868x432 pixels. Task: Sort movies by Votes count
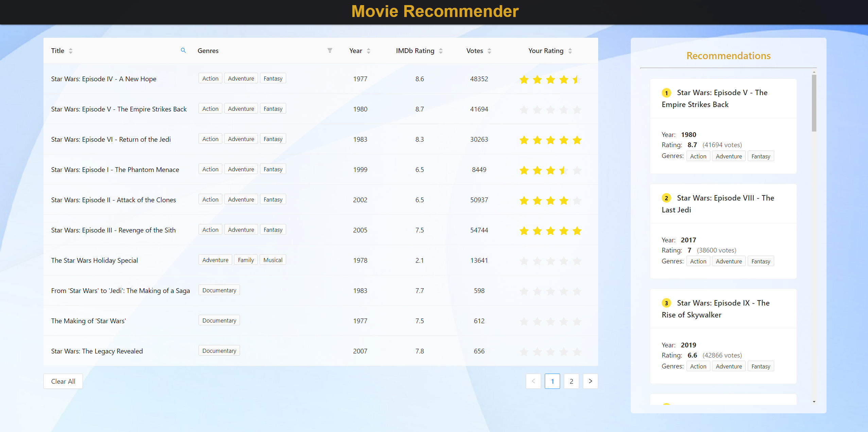pos(489,50)
